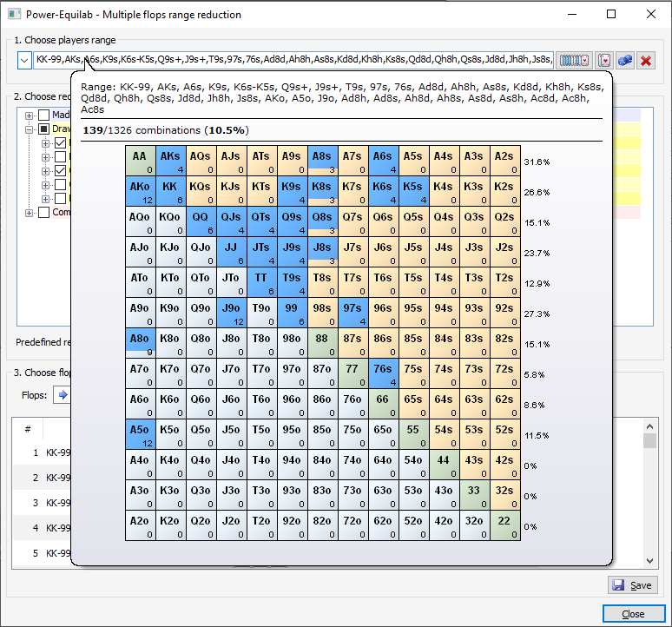Expand the last child node under Draw

coord(45,199)
